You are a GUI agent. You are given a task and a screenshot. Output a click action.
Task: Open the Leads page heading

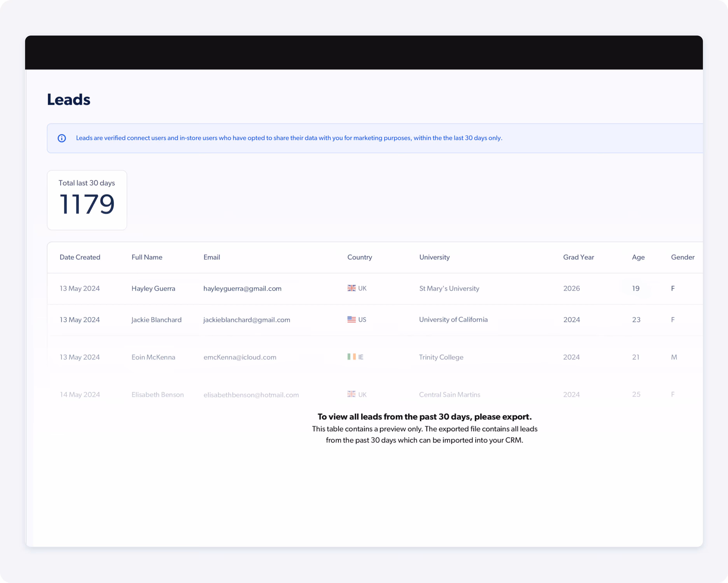pyautogui.click(x=69, y=99)
